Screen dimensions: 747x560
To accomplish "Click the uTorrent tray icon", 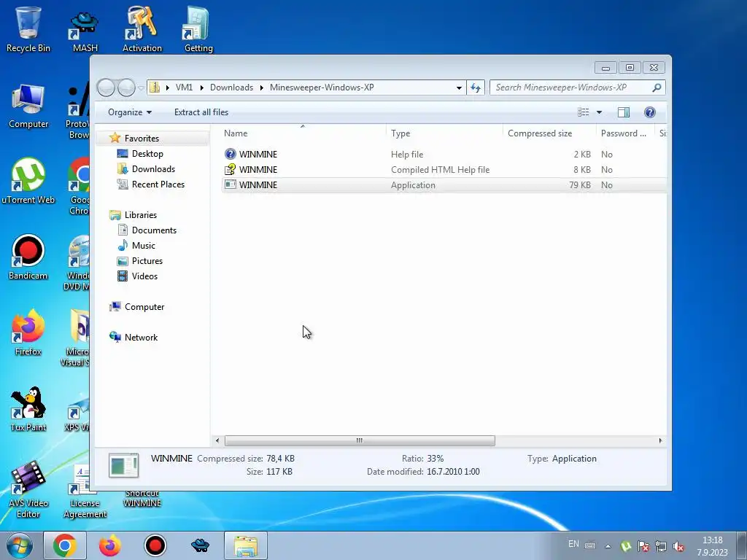I will (x=626, y=546).
